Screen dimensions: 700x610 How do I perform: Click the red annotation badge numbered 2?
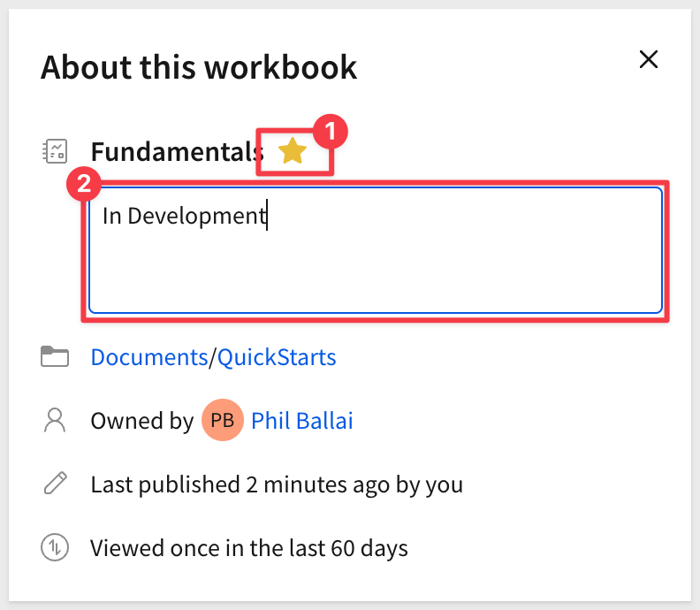pyautogui.click(x=84, y=184)
